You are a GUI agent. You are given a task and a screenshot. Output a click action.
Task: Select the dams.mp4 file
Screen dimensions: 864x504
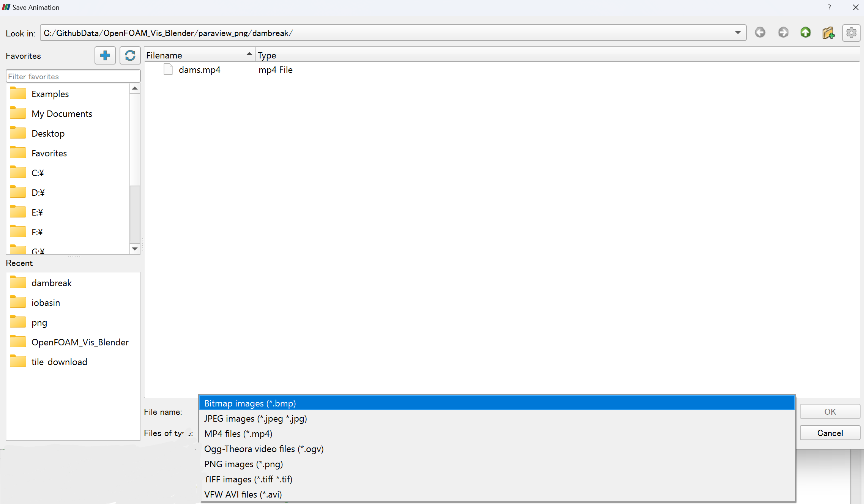click(199, 70)
